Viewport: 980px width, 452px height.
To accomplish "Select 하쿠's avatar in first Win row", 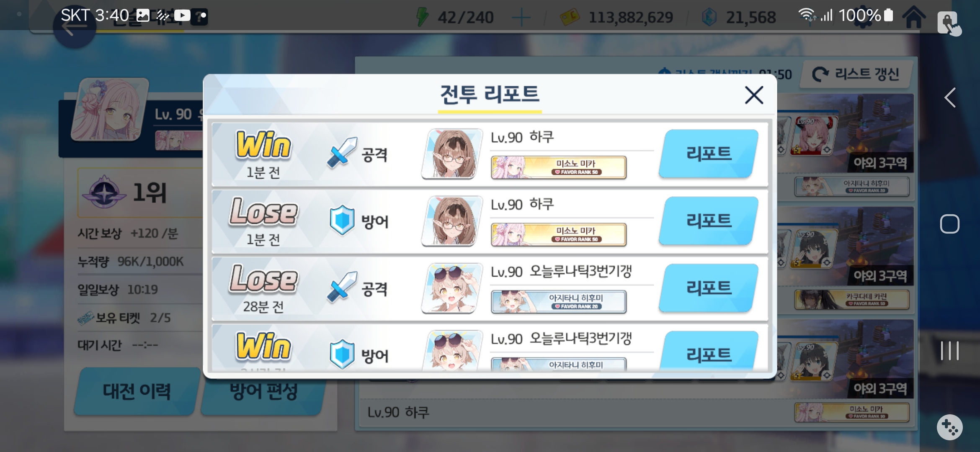I will [452, 154].
